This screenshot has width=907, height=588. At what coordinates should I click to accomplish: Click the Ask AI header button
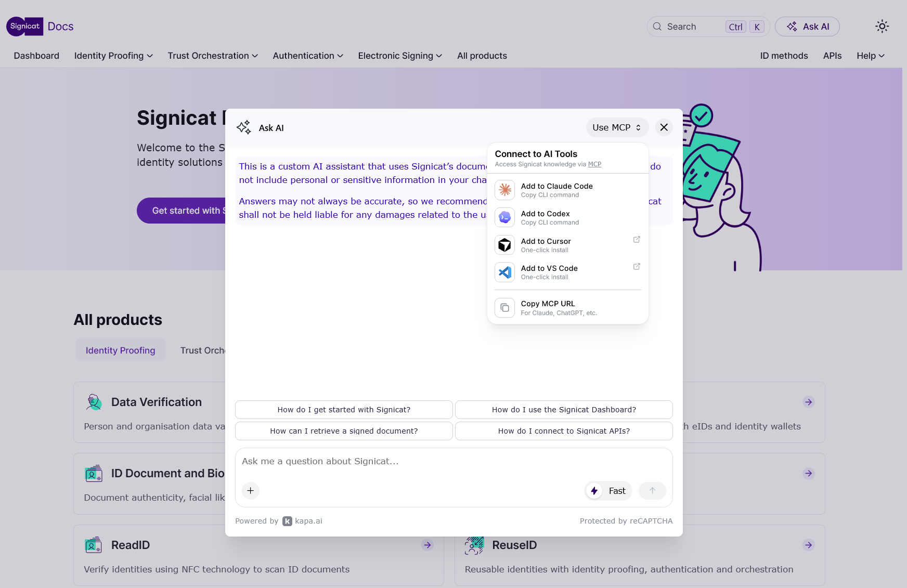click(807, 27)
